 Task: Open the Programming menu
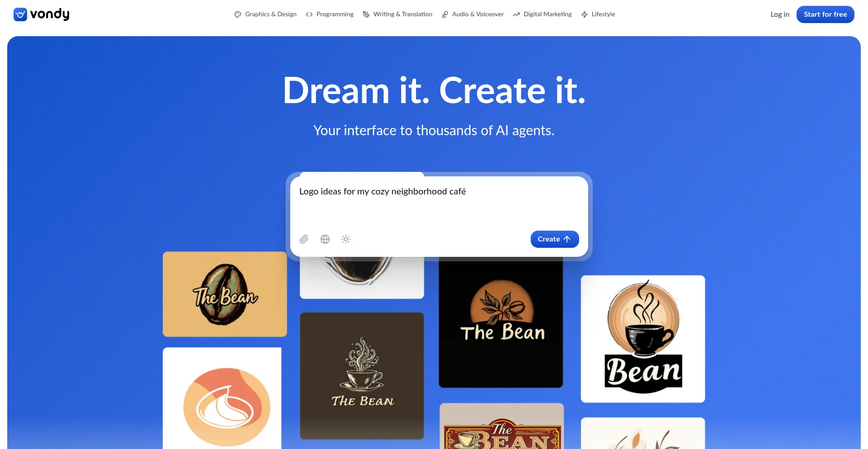(x=330, y=14)
